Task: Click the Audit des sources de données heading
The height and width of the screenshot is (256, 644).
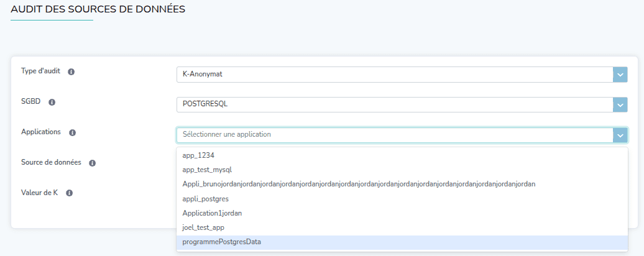Action: pos(98,9)
